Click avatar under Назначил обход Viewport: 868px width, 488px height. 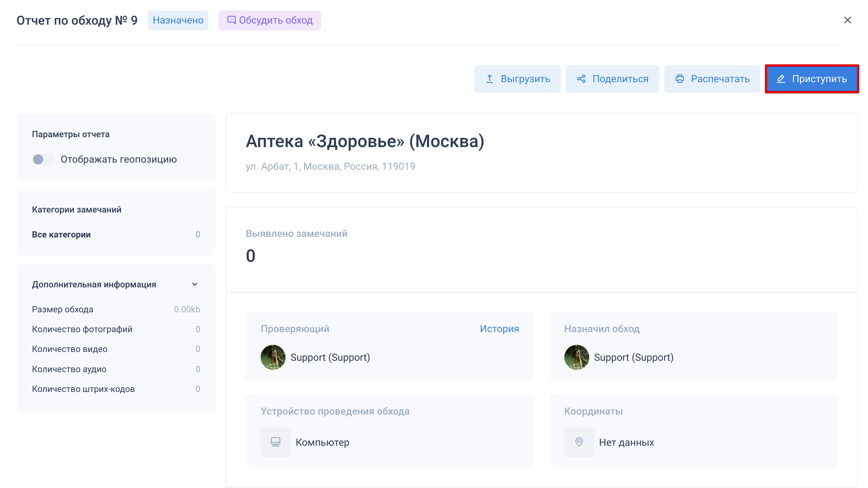tap(576, 357)
